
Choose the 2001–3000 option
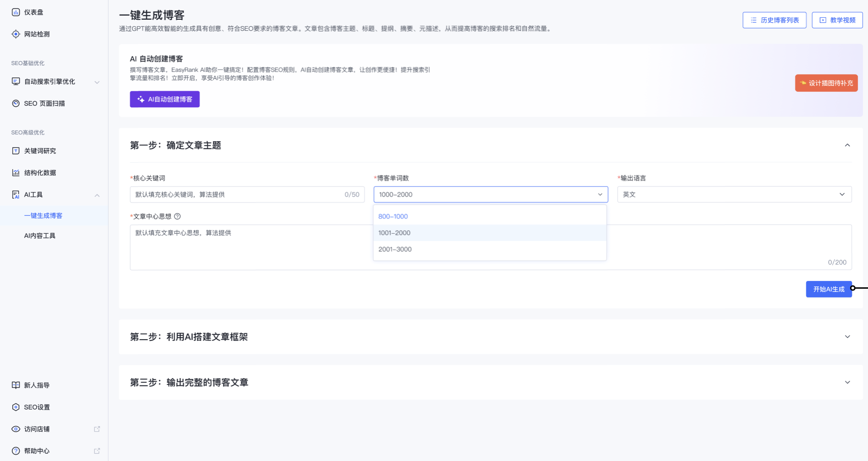[x=490, y=249]
